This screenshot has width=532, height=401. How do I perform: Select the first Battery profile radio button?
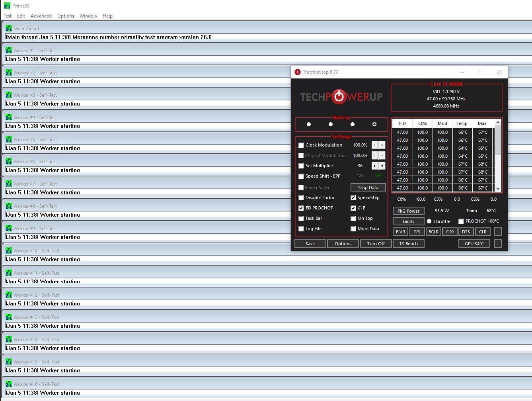pos(309,124)
